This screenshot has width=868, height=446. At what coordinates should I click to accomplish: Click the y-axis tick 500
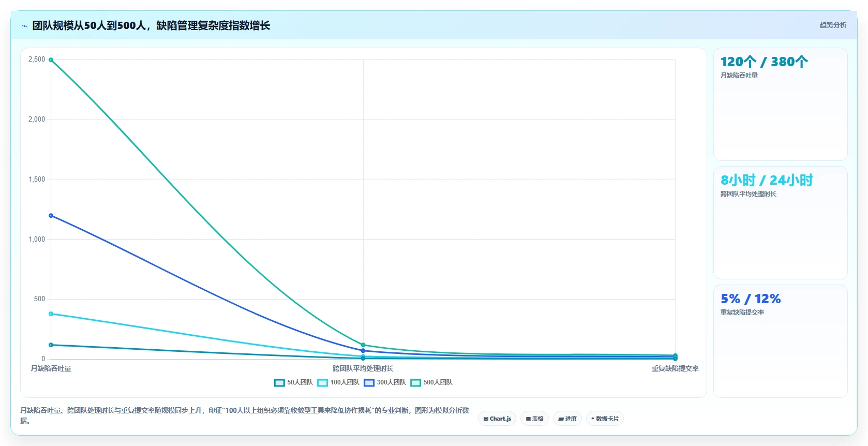[40, 299]
